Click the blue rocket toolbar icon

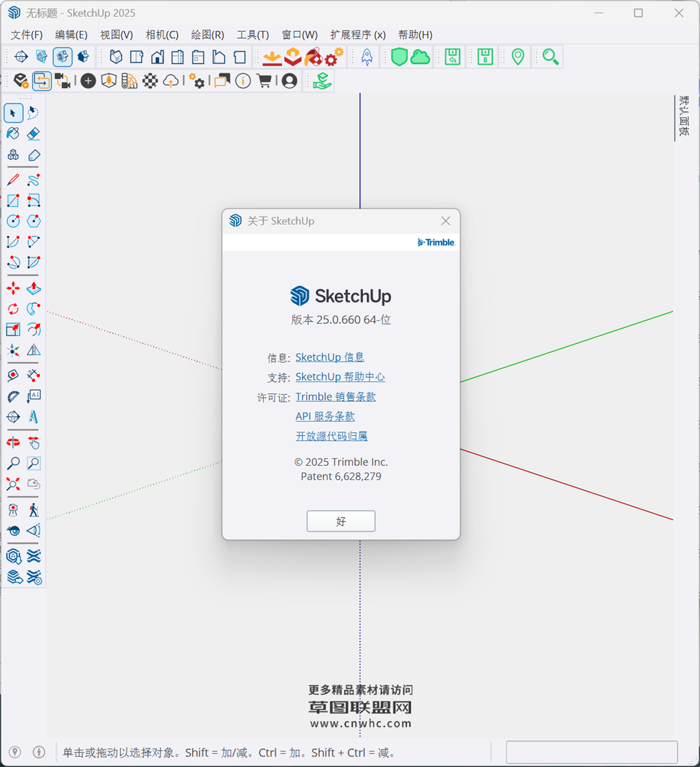tap(367, 57)
